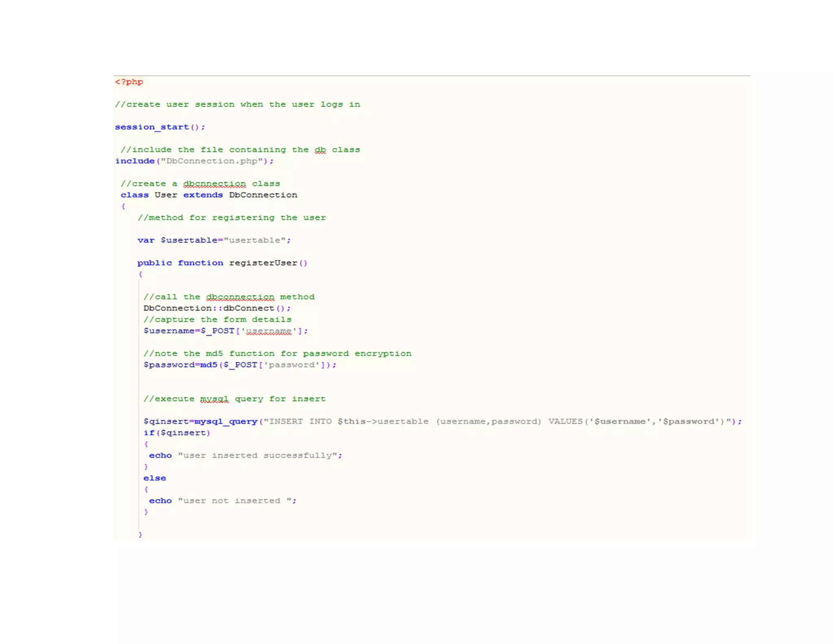The height and width of the screenshot is (644, 834).
Task: Click the underlined word mysql in comment
Action: coord(214,399)
